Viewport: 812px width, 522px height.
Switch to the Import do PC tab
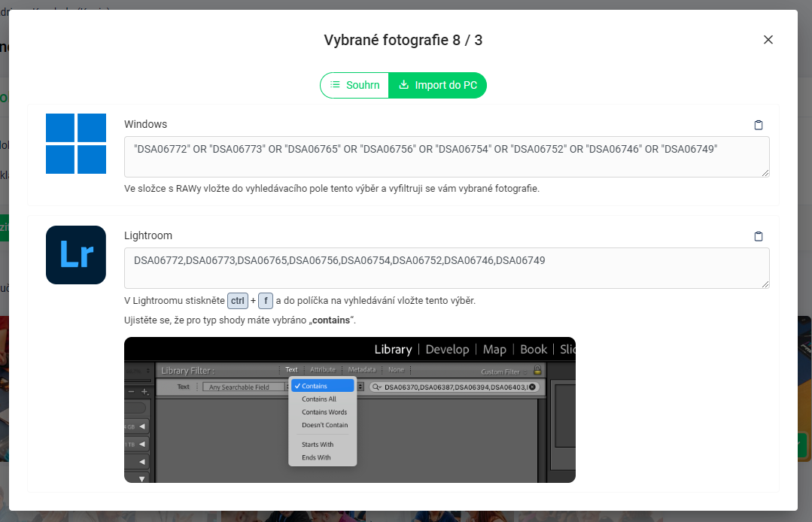click(437, 85)
